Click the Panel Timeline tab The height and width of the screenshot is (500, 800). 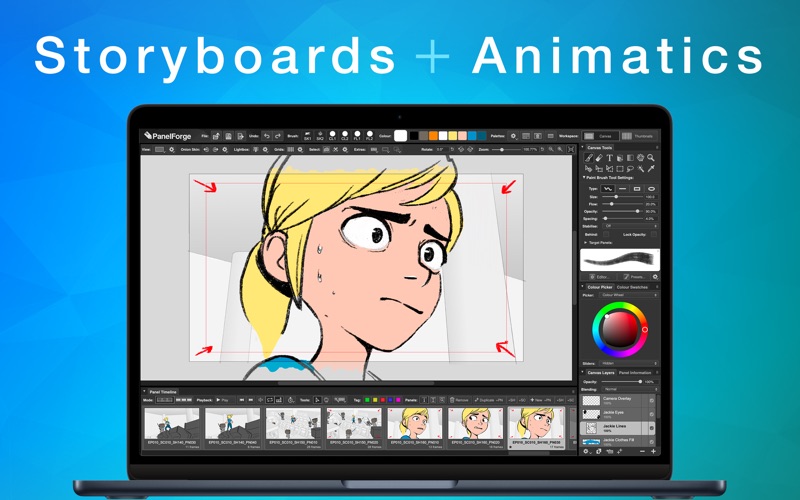coord(163,392)
